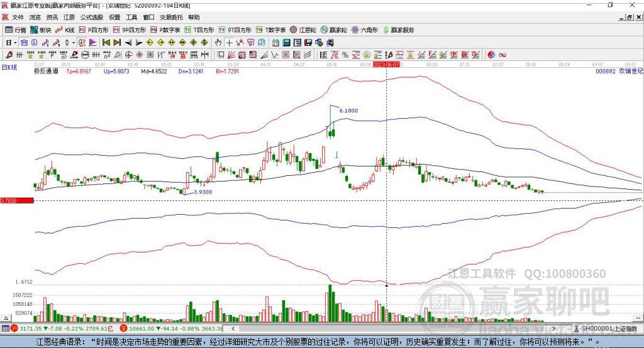Select the n² number grid tool
The height and width of the screenshot is (348, 644).
pos(107,55)
